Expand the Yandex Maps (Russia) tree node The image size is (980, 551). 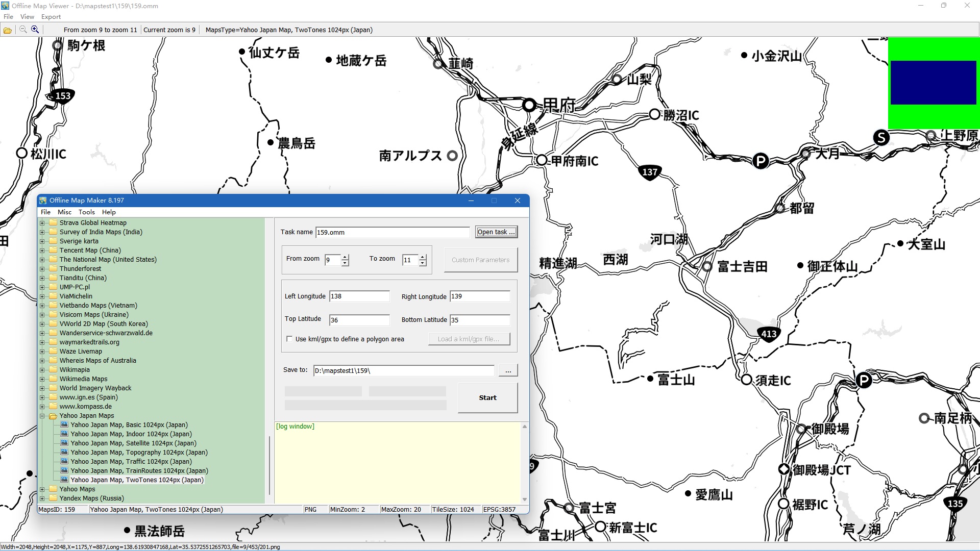(42, 498)
